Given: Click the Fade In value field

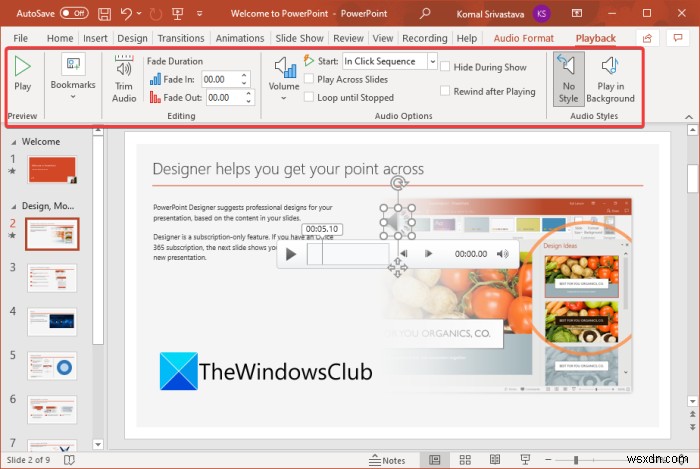Looking at the screenshot, I should tap(221, 79).
